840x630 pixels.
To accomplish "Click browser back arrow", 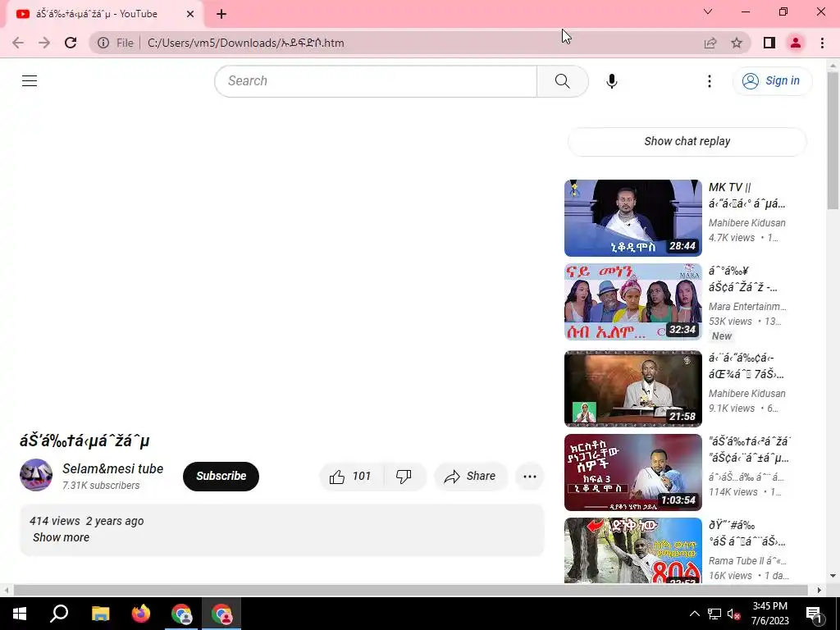I will (x=18, y=43).
